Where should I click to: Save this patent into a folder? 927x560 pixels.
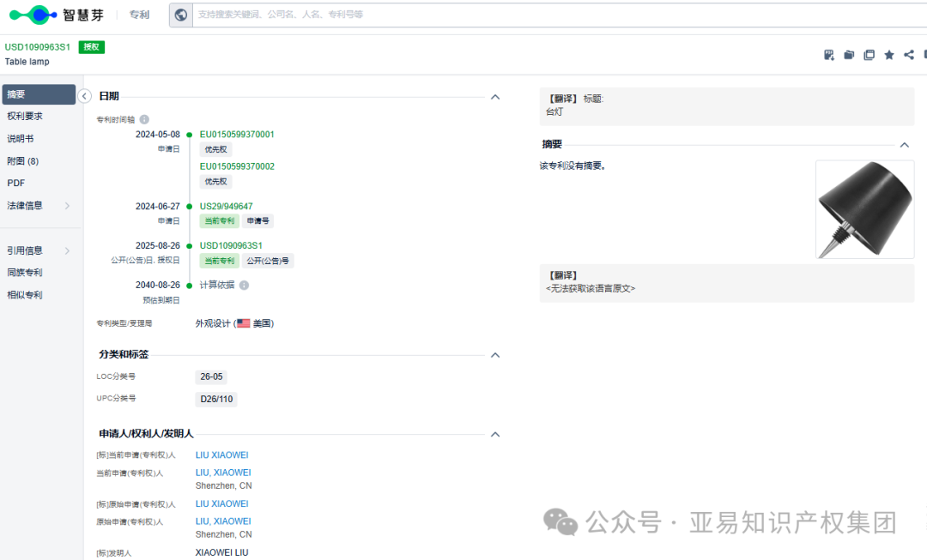click(x=849, y=54)
